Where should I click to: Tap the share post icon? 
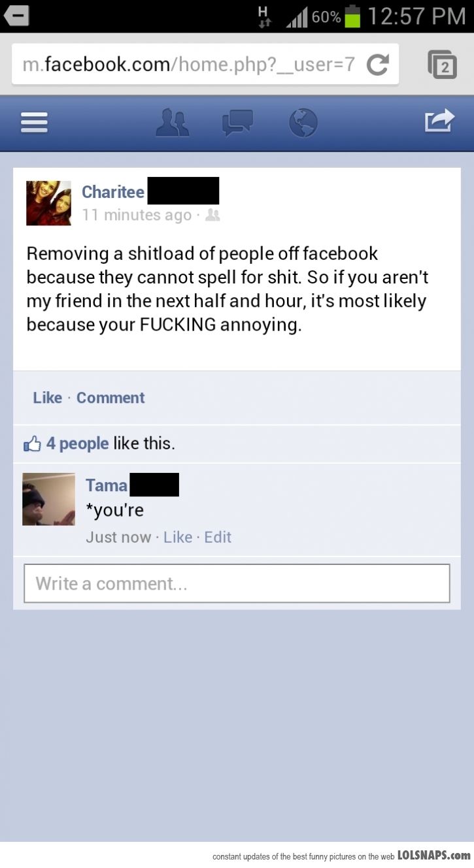click(439, 121)
